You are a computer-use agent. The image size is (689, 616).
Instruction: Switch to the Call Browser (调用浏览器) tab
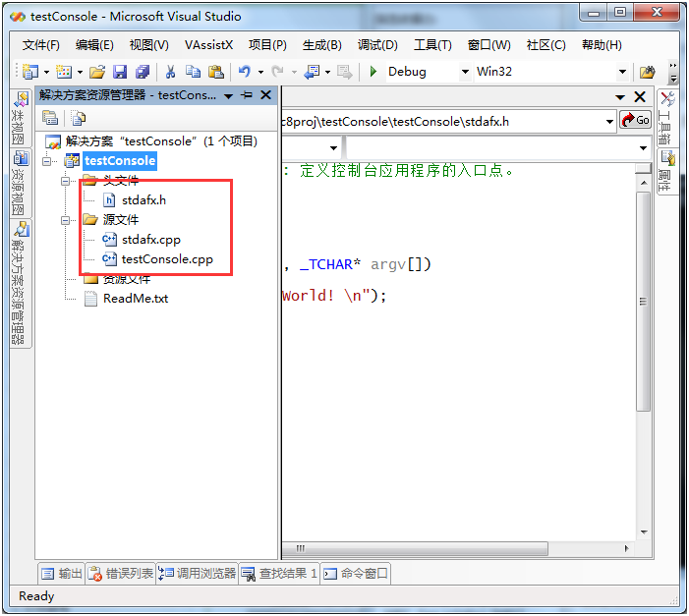pos(197,574)
